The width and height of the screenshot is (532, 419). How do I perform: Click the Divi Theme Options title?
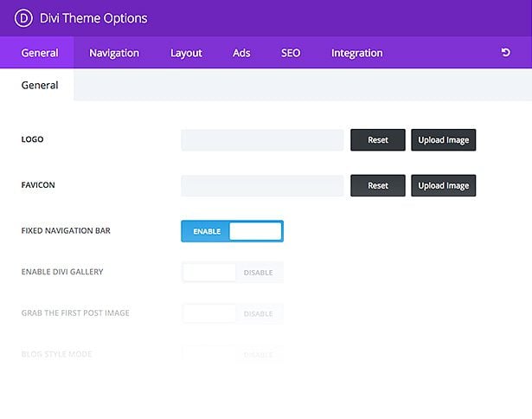tap(93, 18)
